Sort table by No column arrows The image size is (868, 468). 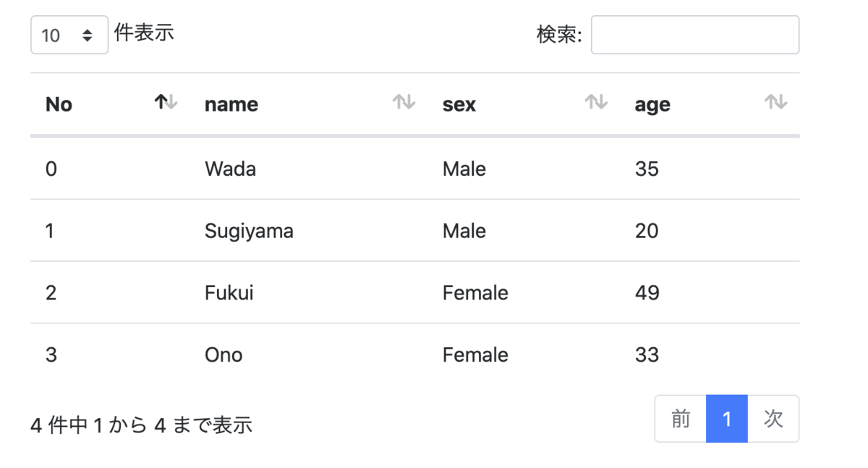click(166, 103)
